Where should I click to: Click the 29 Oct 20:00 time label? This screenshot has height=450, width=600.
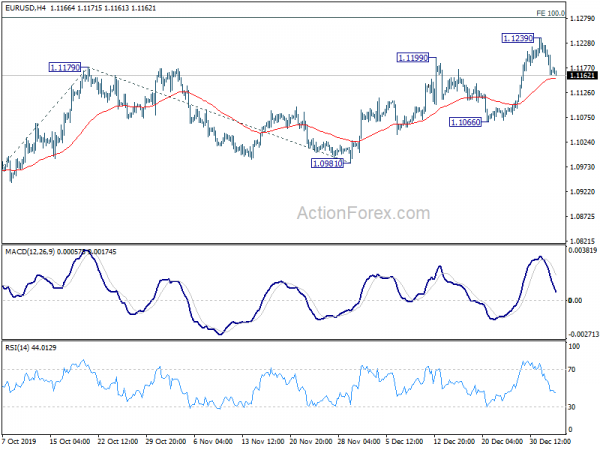[166, 441]
